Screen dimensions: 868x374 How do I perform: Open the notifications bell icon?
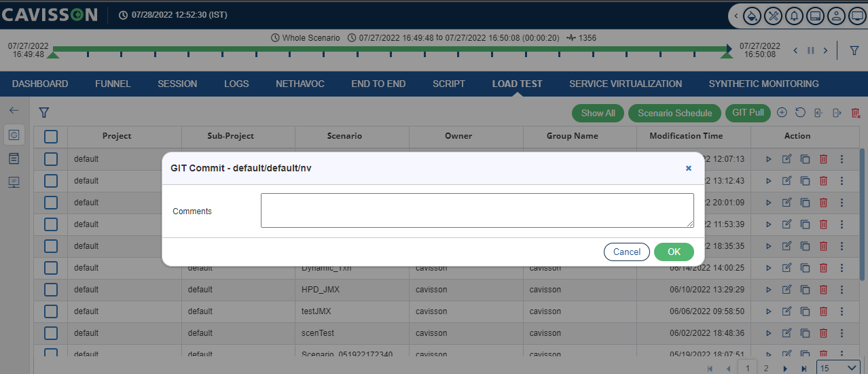pos(794,15)
